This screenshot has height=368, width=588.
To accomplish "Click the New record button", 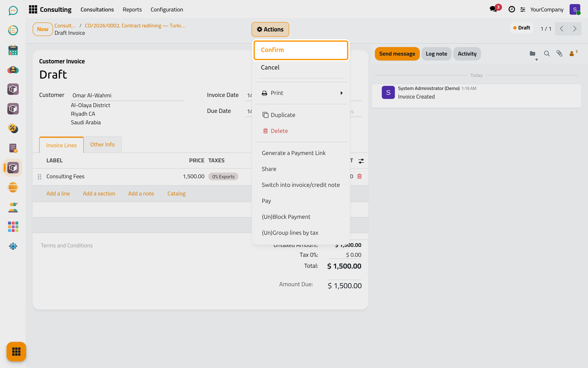I will pyautogui.click(x=43, y=29).
